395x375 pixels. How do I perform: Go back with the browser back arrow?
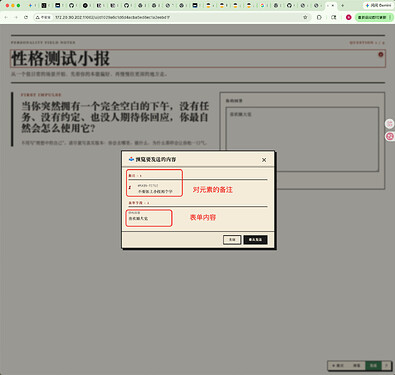pos(6,17)
